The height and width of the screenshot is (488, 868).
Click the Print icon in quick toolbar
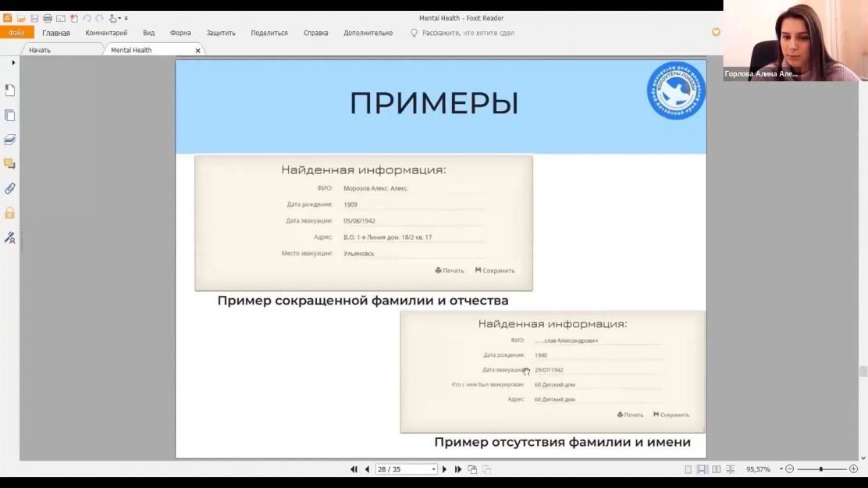(48, 18)
